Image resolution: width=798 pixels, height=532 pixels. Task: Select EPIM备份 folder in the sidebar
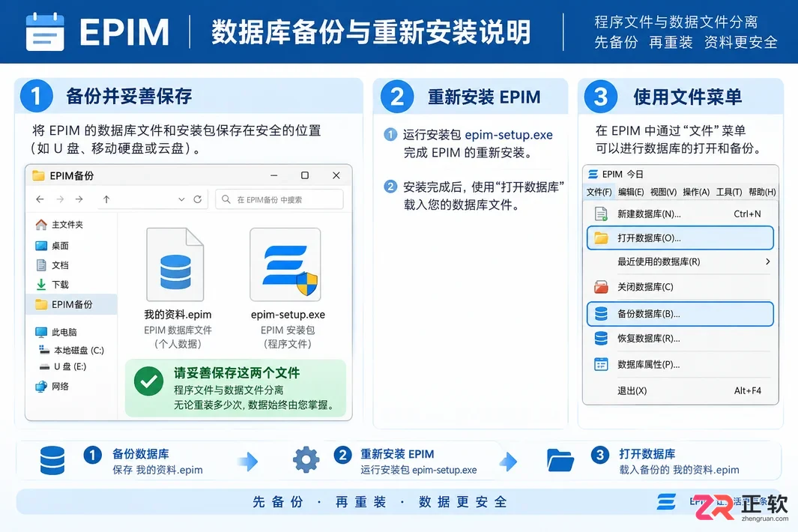pyautogui.click(x=71, y=304)
